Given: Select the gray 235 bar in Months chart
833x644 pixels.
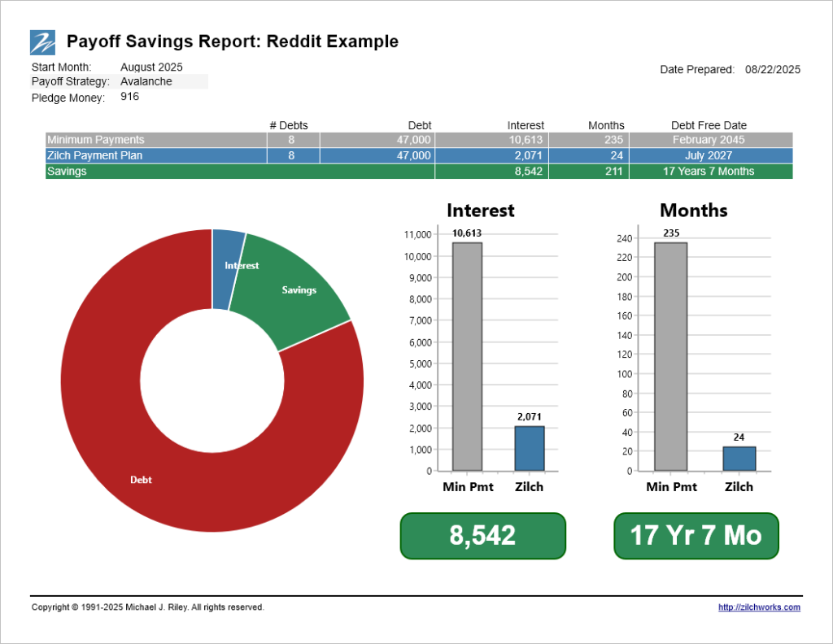Looking at the screenshot, I should pos(670,356).
